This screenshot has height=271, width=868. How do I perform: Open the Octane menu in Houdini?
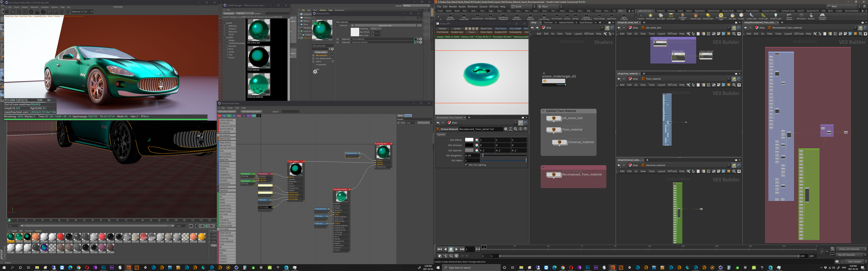[x=483, y=6]
